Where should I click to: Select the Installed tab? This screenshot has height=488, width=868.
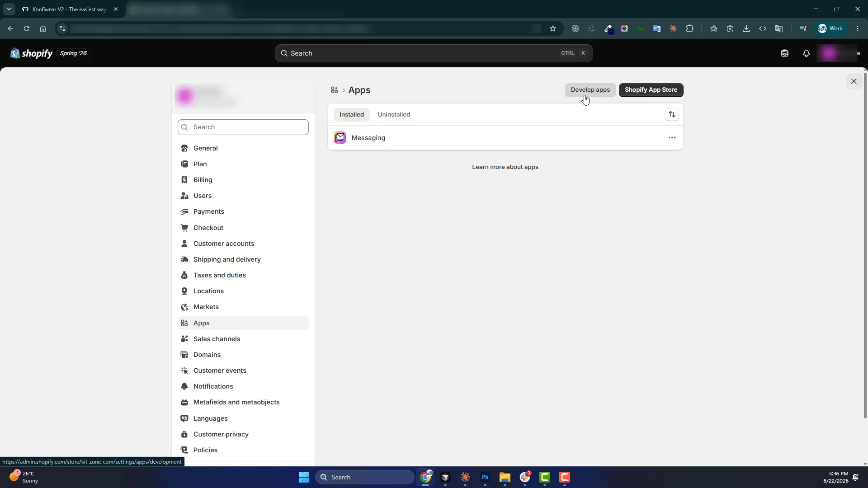pyautogui.click(x=352, y=115)
